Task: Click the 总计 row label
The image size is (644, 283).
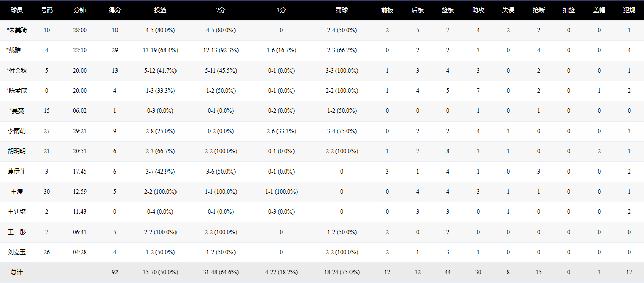Action: click(17, 272)
